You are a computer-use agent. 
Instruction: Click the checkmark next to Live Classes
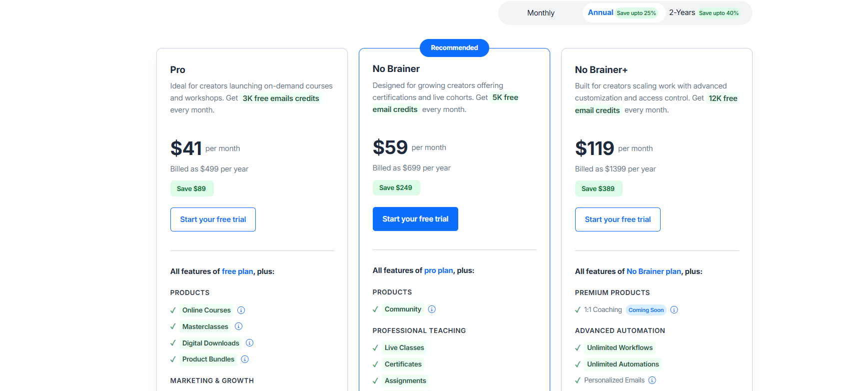(x=376, y=347)
